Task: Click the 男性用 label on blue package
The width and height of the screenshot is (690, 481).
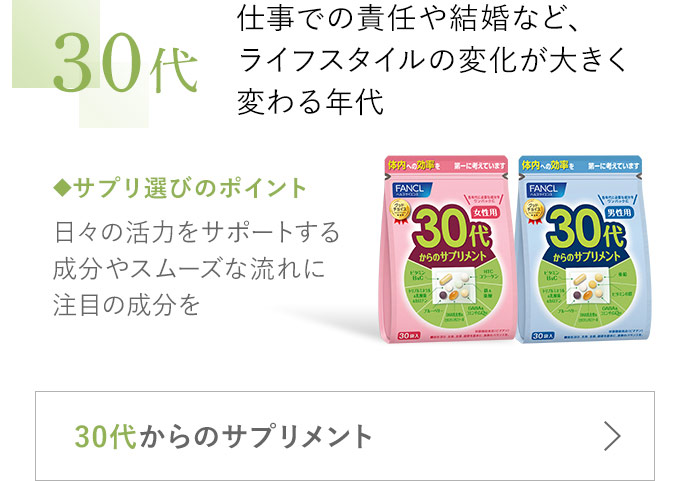Action: [619, 213]
